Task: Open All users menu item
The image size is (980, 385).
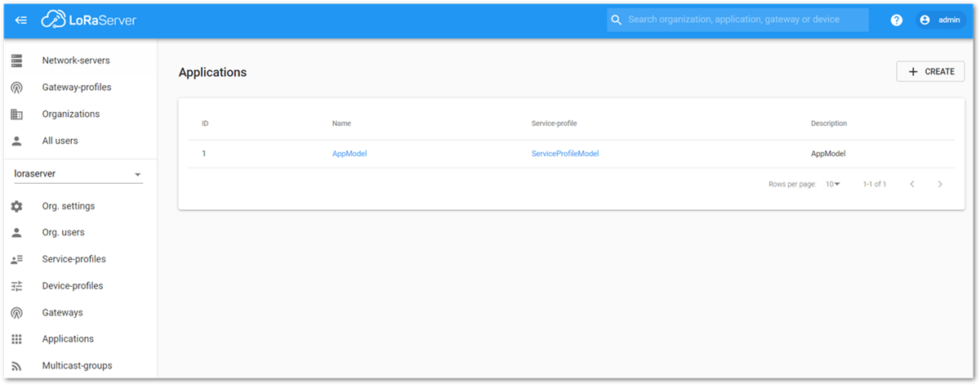Action: click(79, 141)
